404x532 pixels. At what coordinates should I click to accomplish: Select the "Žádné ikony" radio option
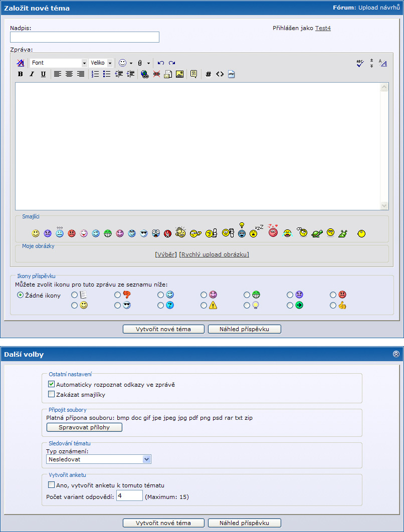click(20, 295)
